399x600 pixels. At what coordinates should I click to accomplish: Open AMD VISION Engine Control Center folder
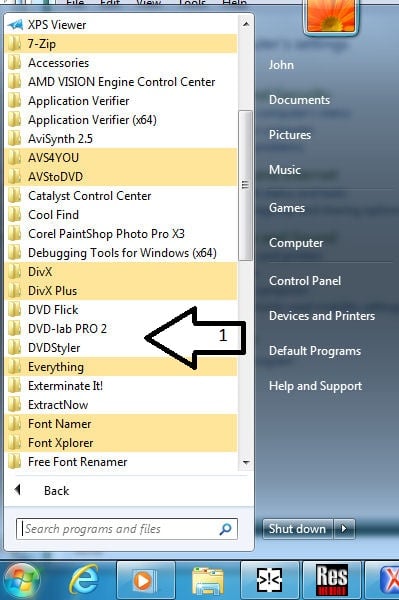(x=122, y=82)
